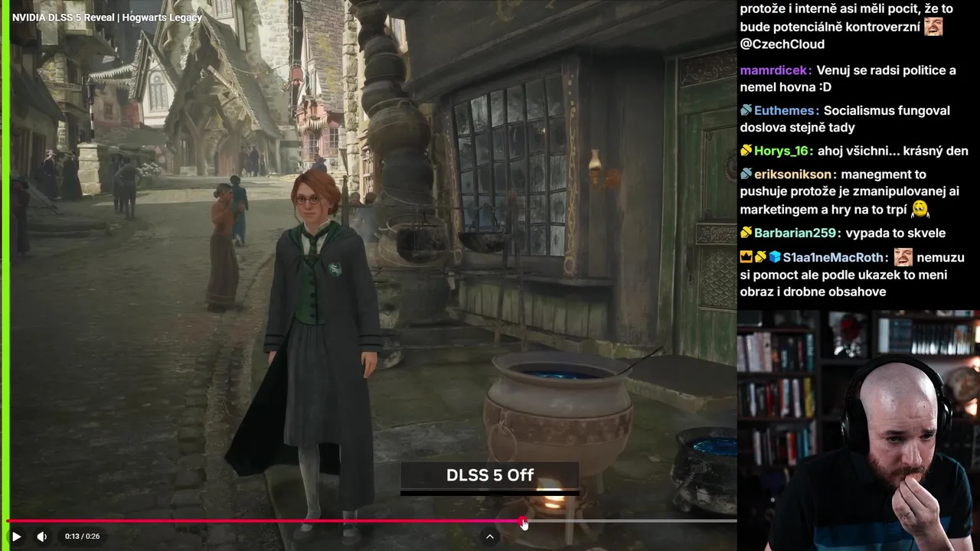Click username Barbarian259 in chat
The image size is (980, 551).
coord(796,233)
